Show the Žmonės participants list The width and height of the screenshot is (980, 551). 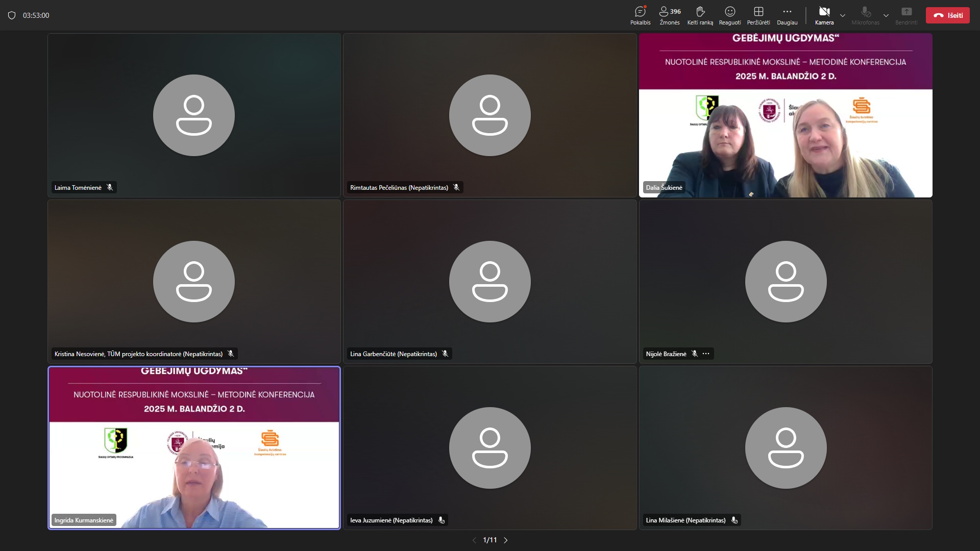(x=669, y=15)
